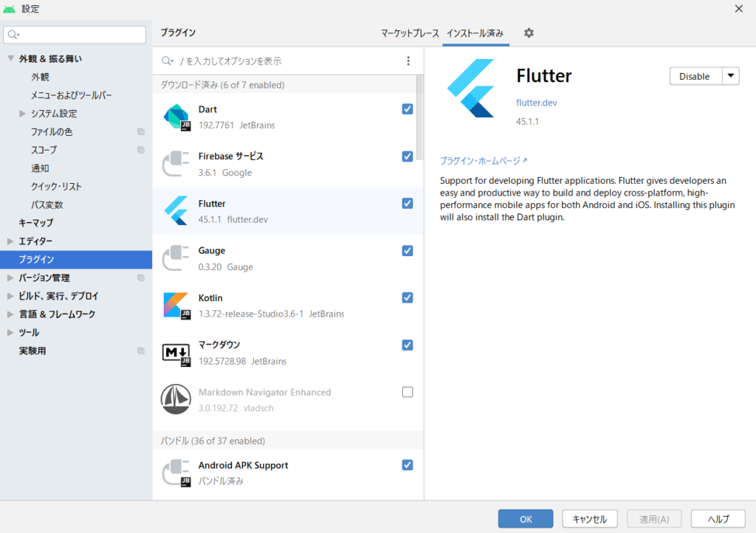756x533 pixels.
Task: Enable the Markdown Navigator Enhanced checkbox
Action: 408,392
